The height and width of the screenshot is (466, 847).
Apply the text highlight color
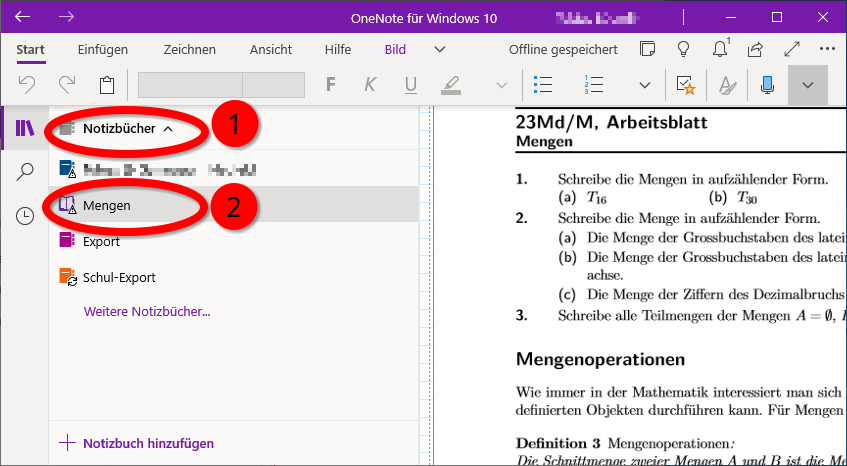pyautogui.click(x=451, y=85)
